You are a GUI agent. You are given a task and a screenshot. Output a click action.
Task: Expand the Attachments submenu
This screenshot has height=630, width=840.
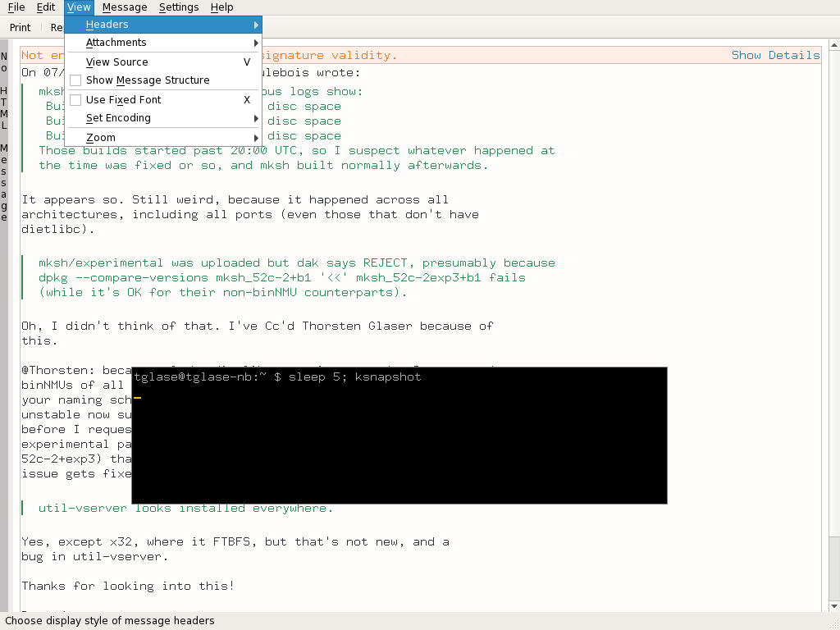(163, 43)
